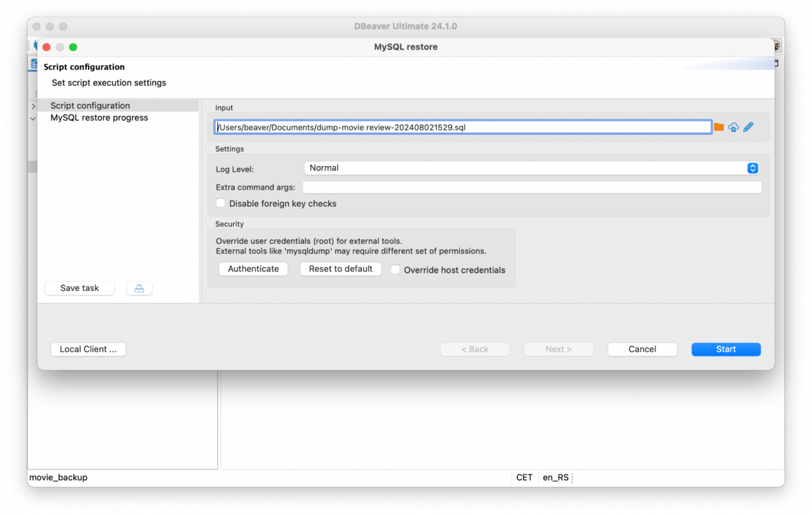Select the Script configuration step
The image size is (812, 515).
(x=90, y=105)
